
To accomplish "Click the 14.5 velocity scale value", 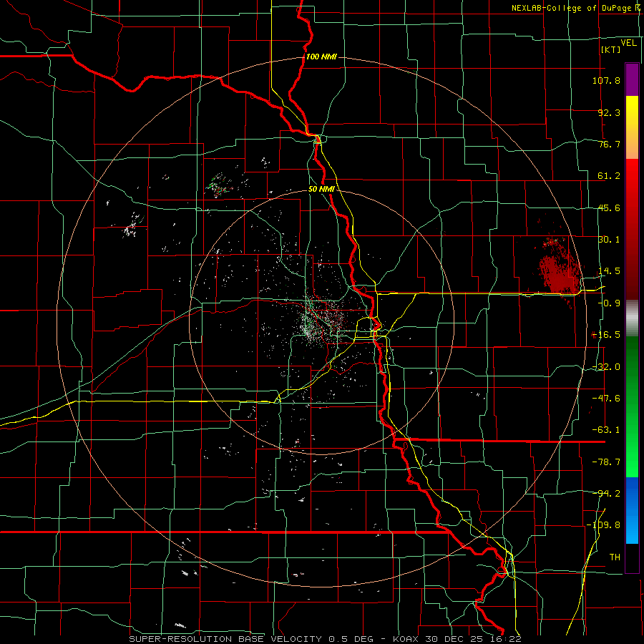I will [x=609, y=271].
